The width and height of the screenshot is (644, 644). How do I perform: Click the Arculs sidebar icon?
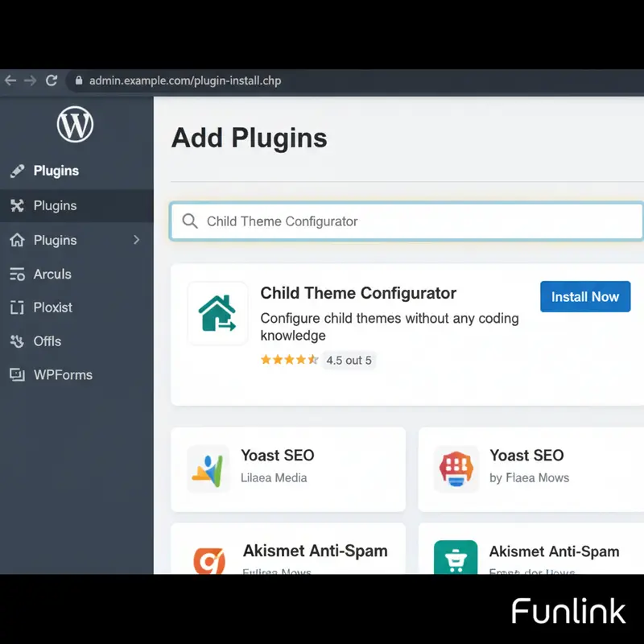[x=18, y=274]
